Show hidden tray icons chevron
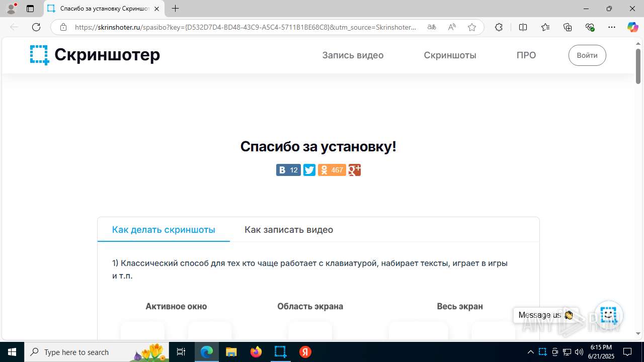This screenshot has width=644, height=362. click(530, 352)
